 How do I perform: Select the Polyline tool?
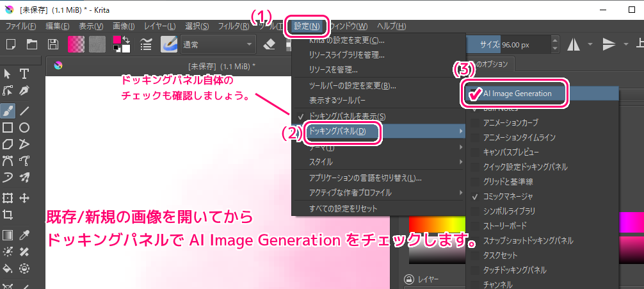point(24,144)
